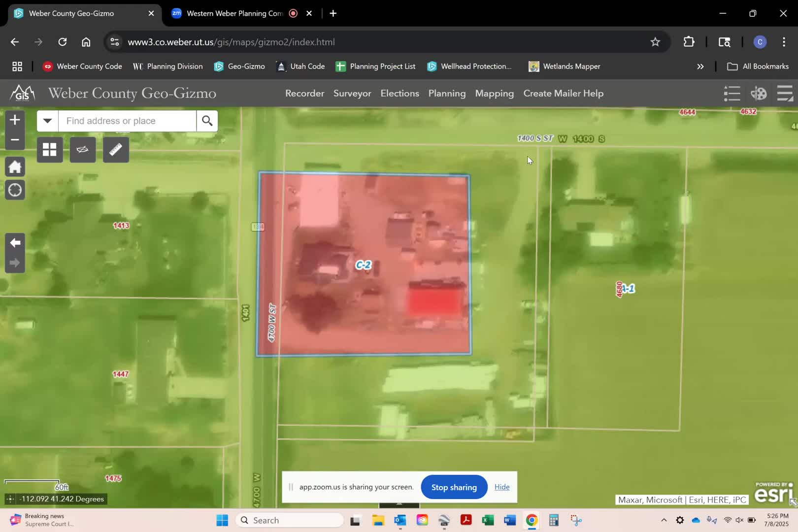Return map to default home extent
Screen dimensions: 798x532
click(x=15, y=167)
